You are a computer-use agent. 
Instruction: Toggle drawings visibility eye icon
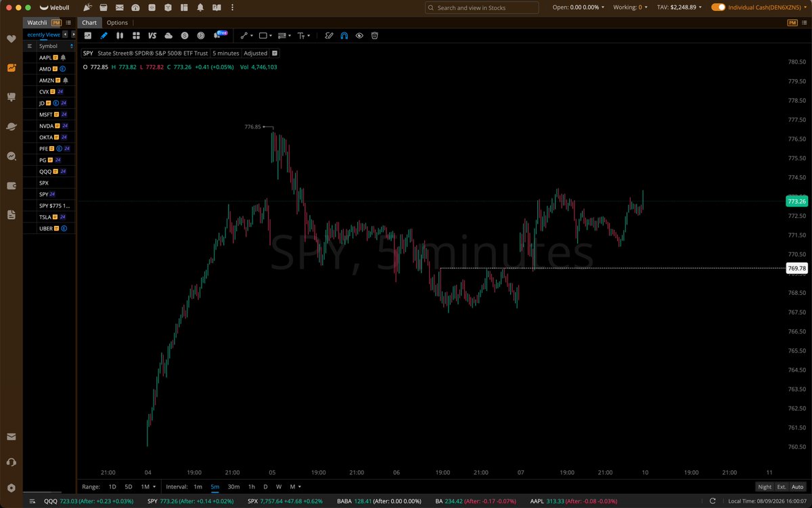(359, 35)
